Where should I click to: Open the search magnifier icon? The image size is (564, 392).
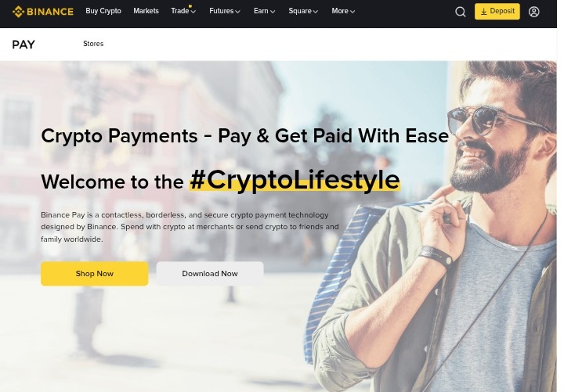[x=461, y=12]
